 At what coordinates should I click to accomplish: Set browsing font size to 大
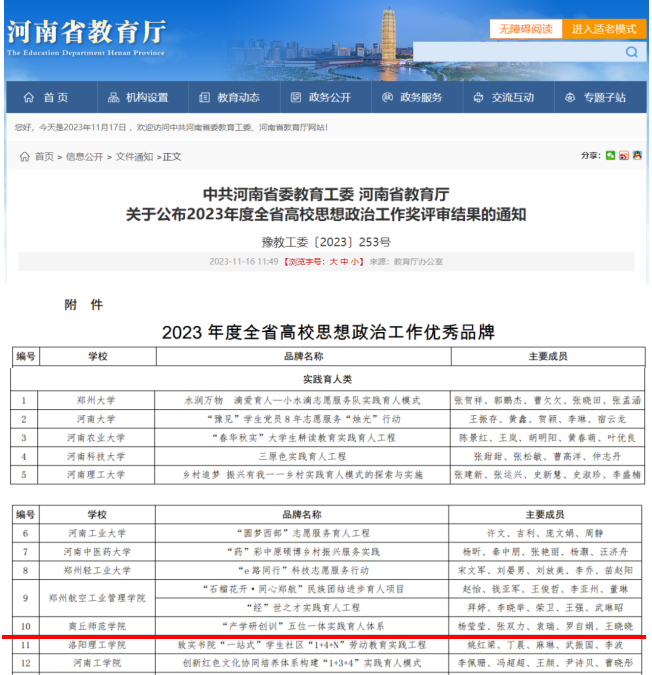(x=334, y=262)
